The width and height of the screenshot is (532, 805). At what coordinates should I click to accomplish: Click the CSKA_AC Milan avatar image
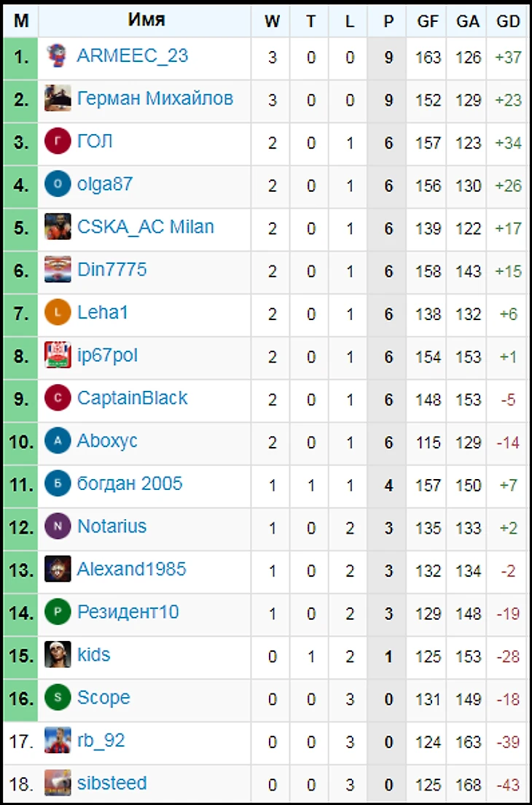coord(58,227)
